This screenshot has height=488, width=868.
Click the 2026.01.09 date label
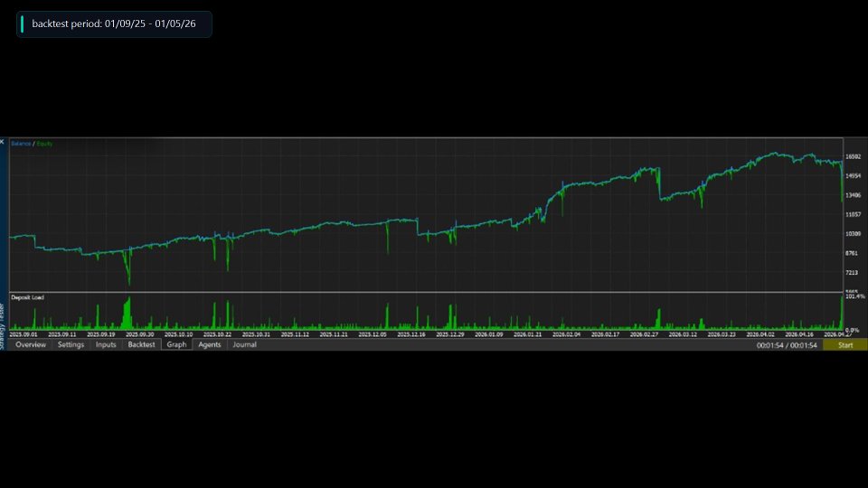pyautogui.click(x=489, y=334)
